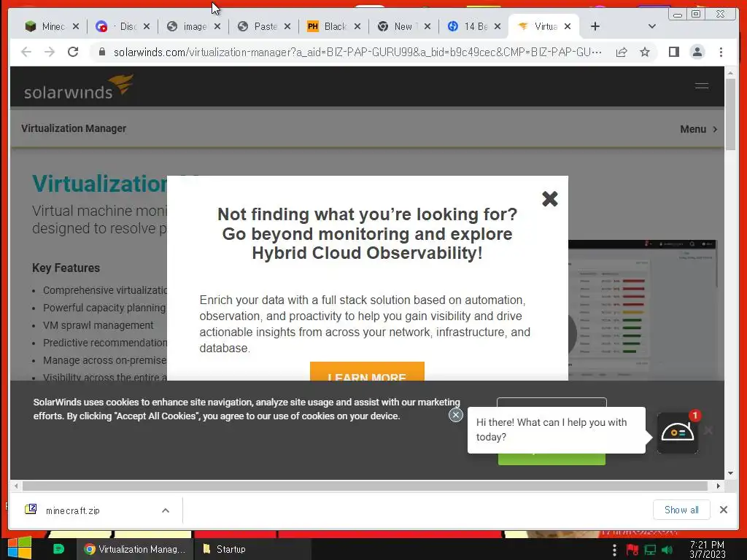Show hidden tray icons menu

pyautogui.click(x=614, y=550)
